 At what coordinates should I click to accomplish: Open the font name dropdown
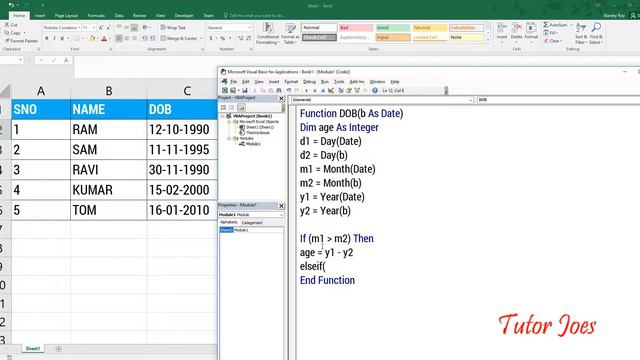click(x=78, y=27)
